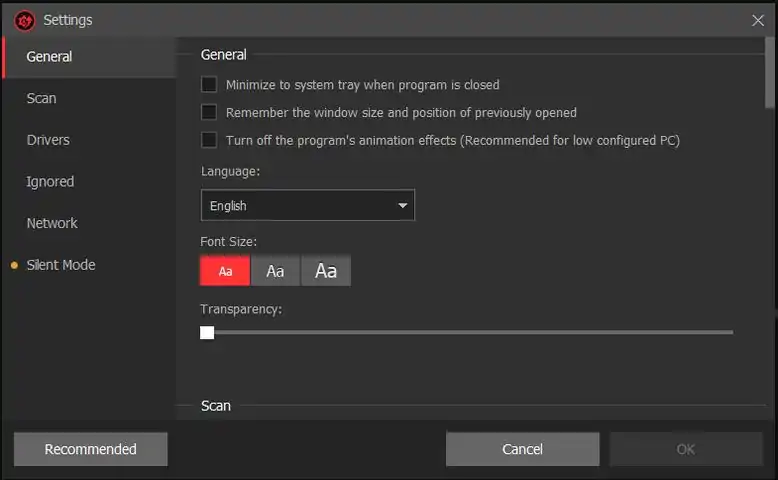Open the Ignored settings tab

tap(50, 182)
